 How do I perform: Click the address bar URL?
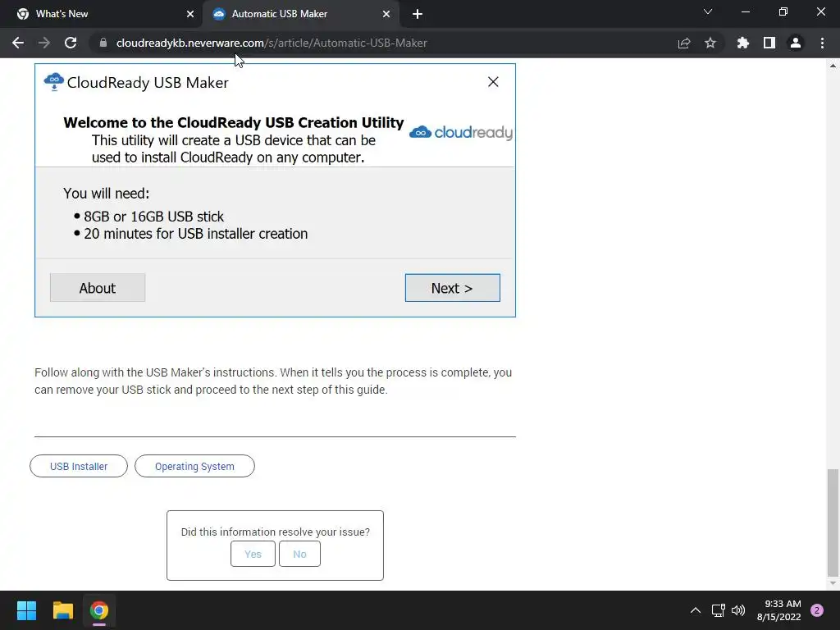tap(272, 43)
